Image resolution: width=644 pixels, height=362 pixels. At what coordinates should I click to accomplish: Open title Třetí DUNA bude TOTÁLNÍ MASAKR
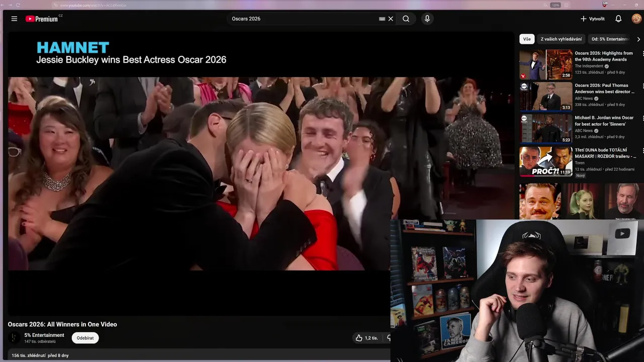point(605,153)
